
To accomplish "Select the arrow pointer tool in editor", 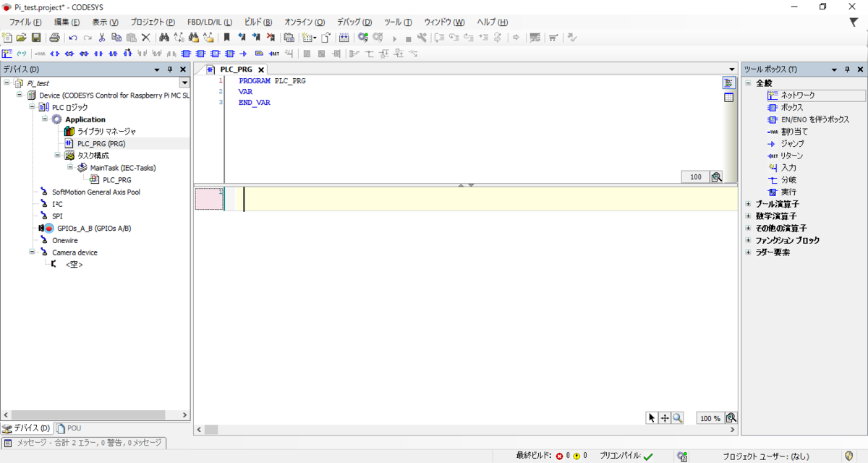I will click(652, 418).
